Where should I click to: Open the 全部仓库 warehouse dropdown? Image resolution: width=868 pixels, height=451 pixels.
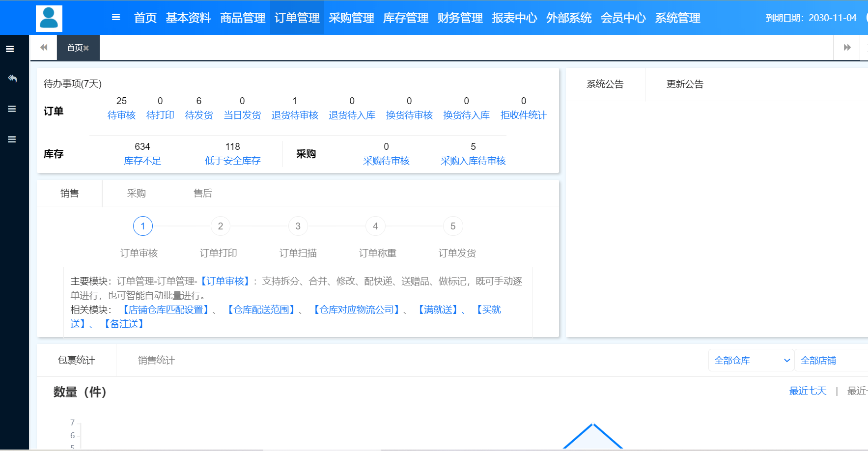751,360
